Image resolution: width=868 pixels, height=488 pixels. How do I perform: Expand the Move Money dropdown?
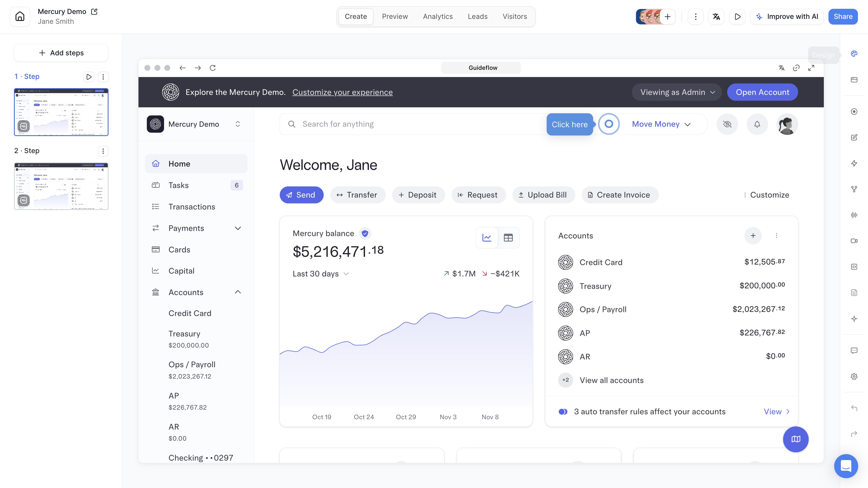[x=661, y=124]
